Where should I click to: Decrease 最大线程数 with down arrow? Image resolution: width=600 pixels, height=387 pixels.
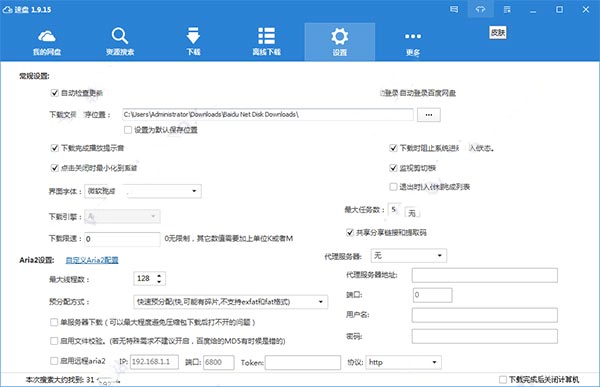[x=159, y=281]
